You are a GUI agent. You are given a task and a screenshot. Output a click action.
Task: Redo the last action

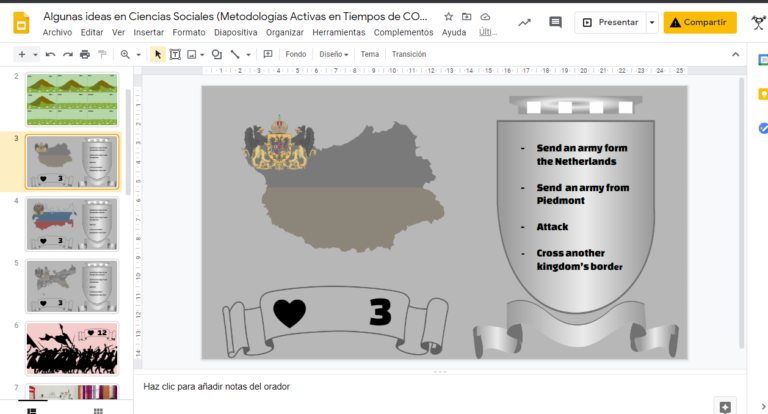(68, 54)
